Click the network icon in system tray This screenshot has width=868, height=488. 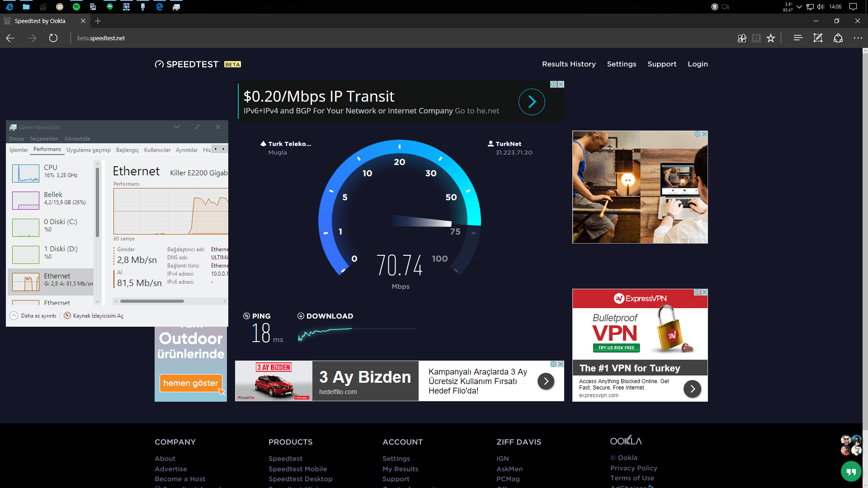coord(810,7)
